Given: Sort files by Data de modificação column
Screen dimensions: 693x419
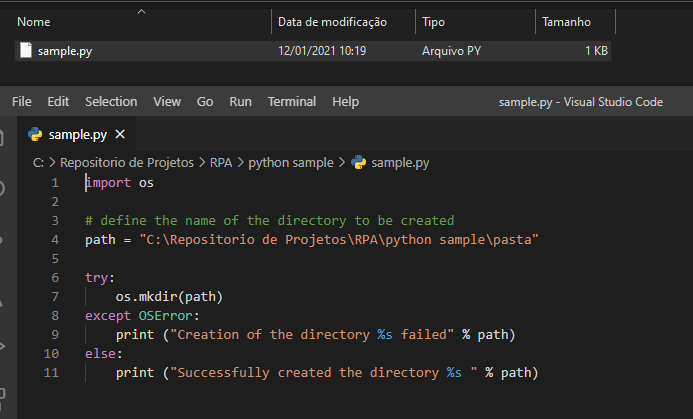Looking at the screenshot, I should coord(332,22).
